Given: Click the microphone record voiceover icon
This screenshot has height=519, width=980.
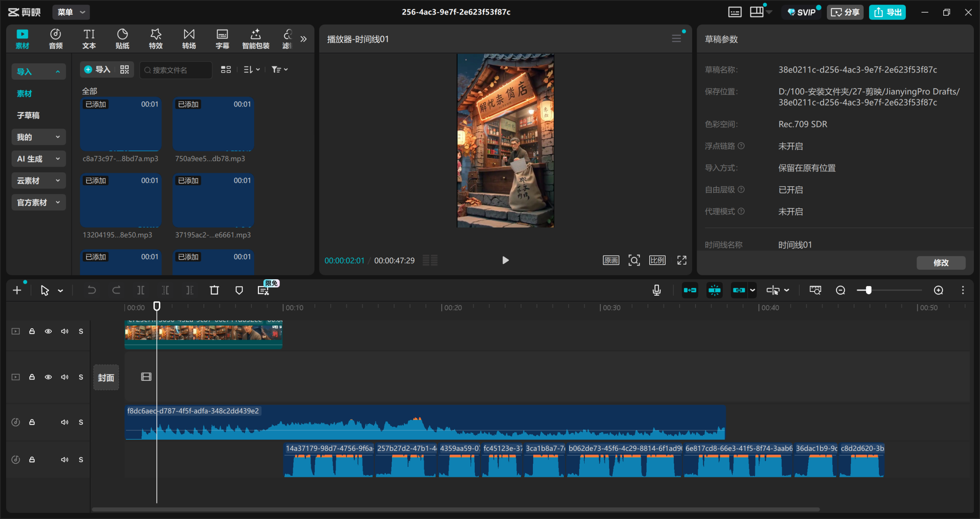Looking at the screenshot, I should [x=657, y=290].
